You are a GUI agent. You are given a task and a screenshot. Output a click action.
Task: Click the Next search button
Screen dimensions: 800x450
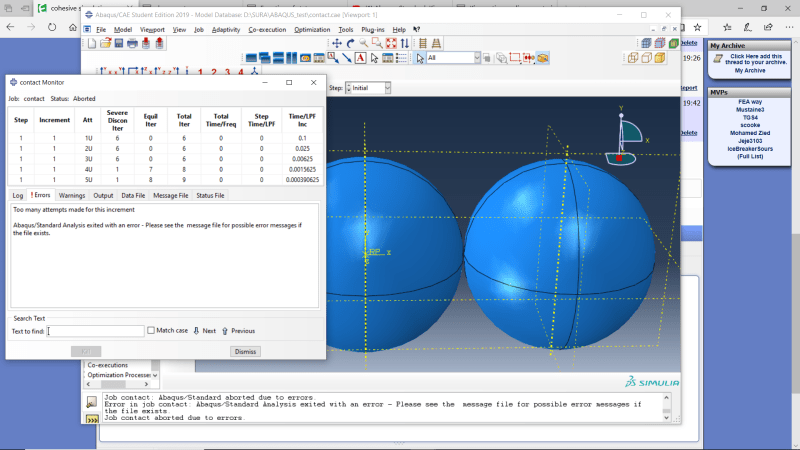pos(205,331)
